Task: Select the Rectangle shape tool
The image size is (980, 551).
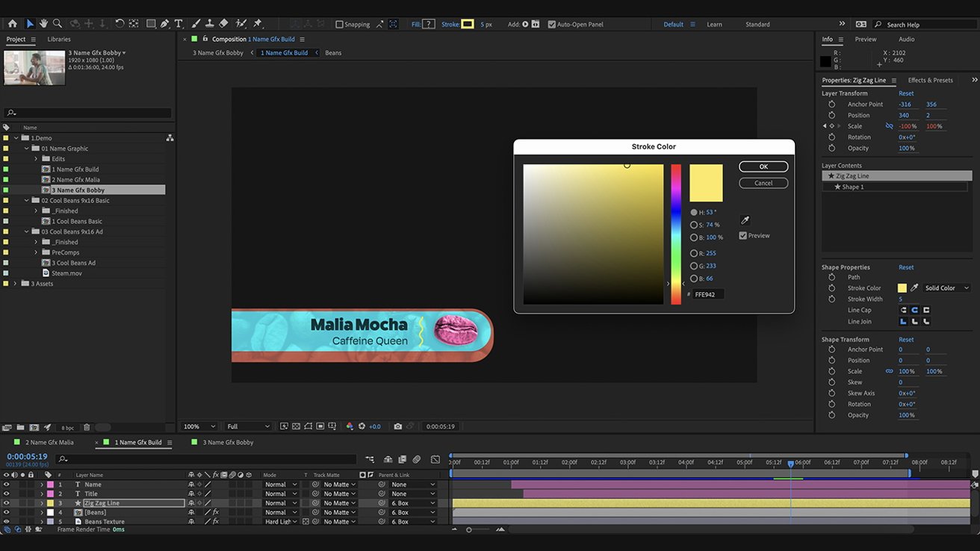Action: pyautogui.click(x=151, y=24)
